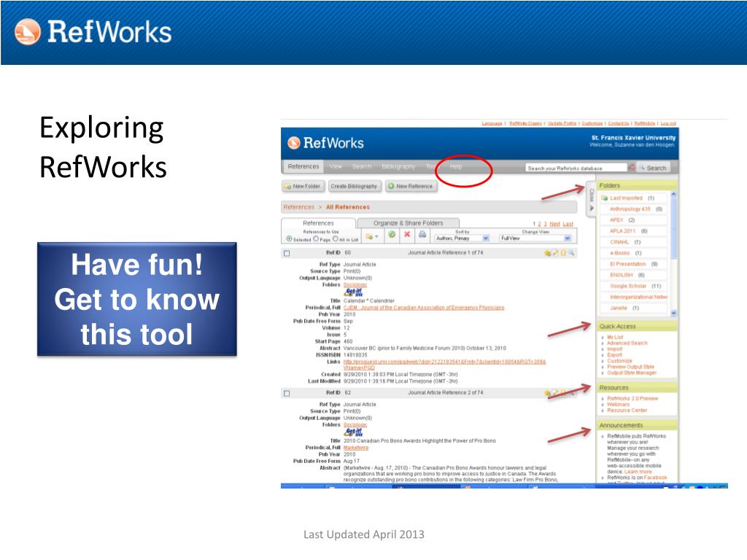The image size is (747, 560).
Task: Click the Webinars resource link
Action: pos(619,404)
